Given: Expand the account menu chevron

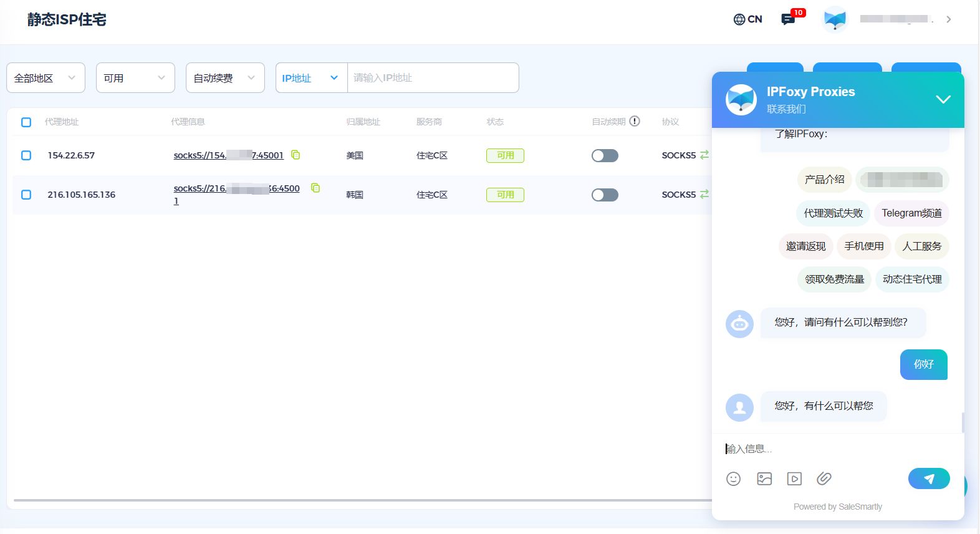Looking at the screenshot, I should pos(948,19).
